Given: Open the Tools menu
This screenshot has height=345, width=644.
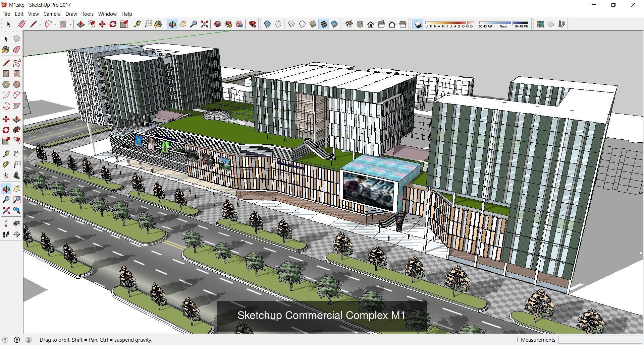Looking at the screenshot, I should [88, 14].
